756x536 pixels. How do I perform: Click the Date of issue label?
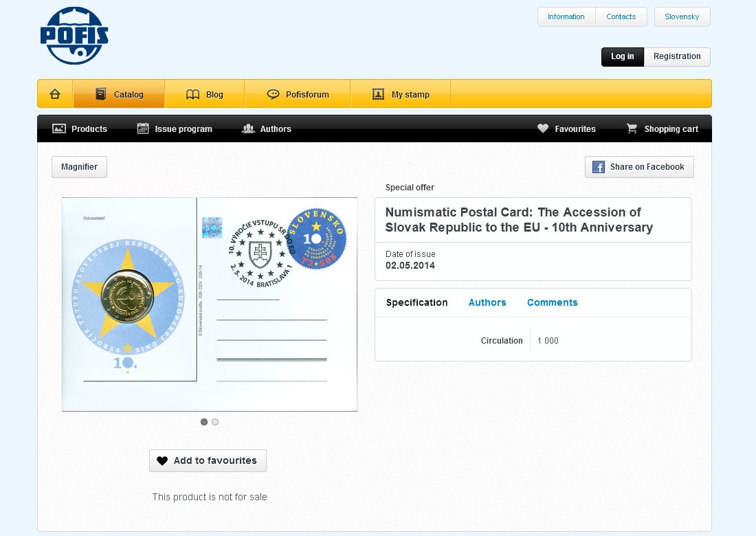coord(410,254)
